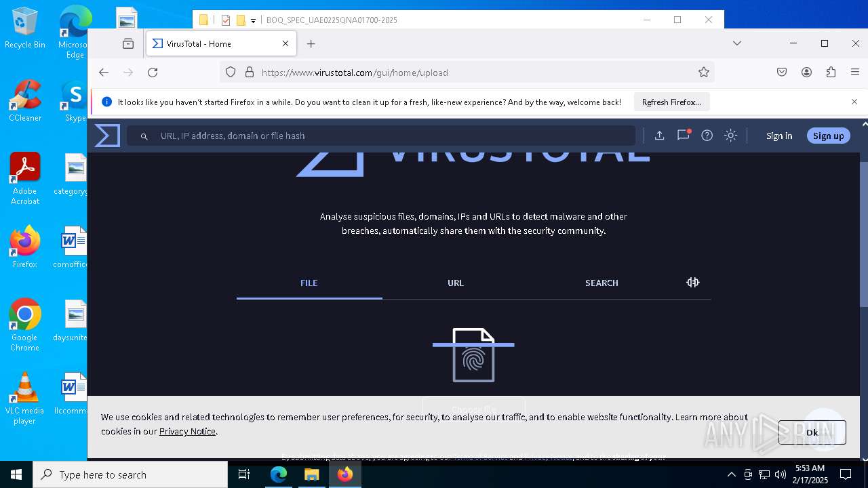
Task: Switch to the SEARCH tab
Action: point(601,283)
